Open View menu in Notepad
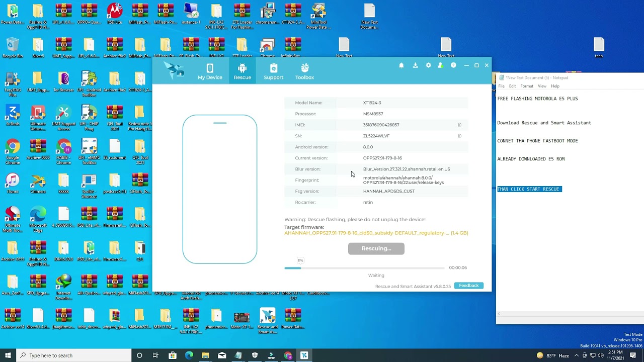The height and width of the screenshot is (362, 644). (542, 86)
